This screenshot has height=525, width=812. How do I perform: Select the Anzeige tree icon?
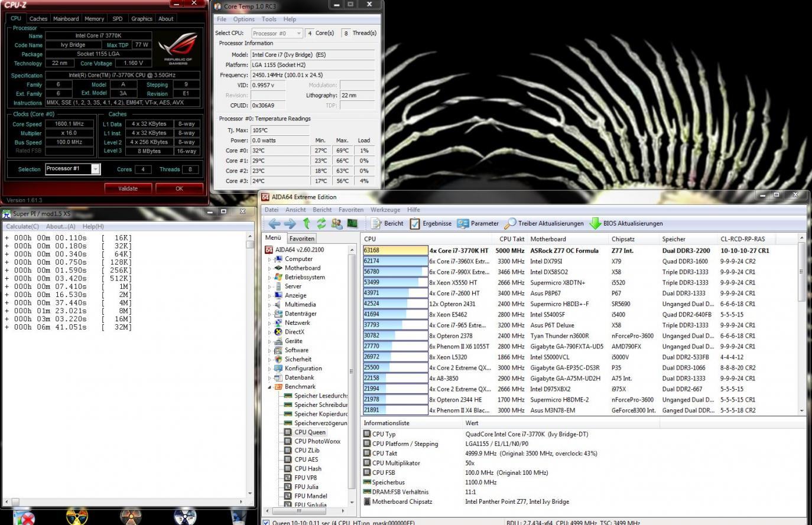click(x=278, y=295)
